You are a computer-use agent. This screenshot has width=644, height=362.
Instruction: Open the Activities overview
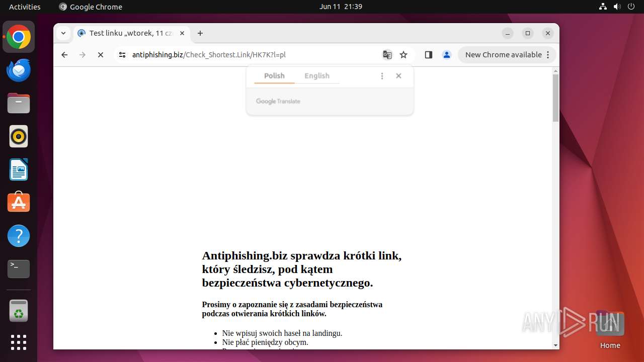coord(25,7)
